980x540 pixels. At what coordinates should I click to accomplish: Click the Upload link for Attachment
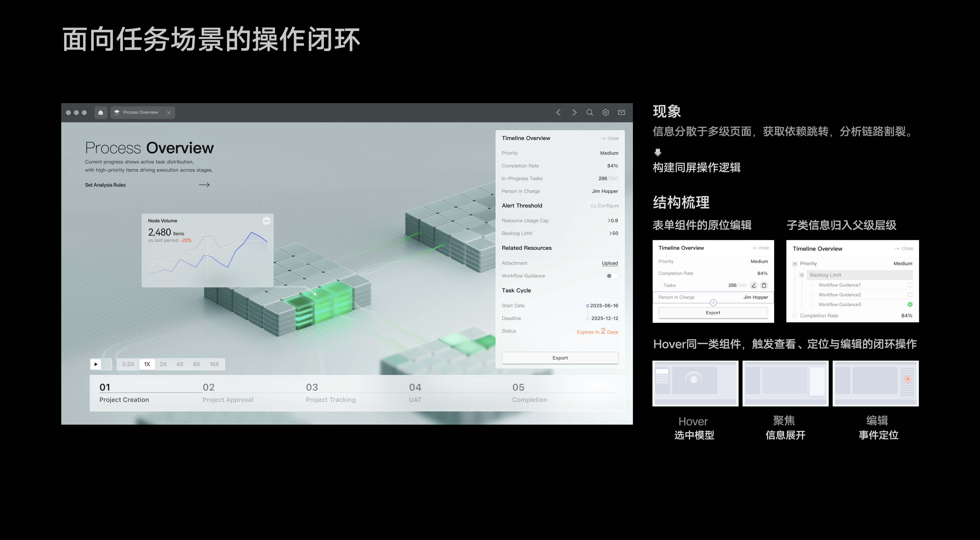pyautogui.click(x=610, y=263)
